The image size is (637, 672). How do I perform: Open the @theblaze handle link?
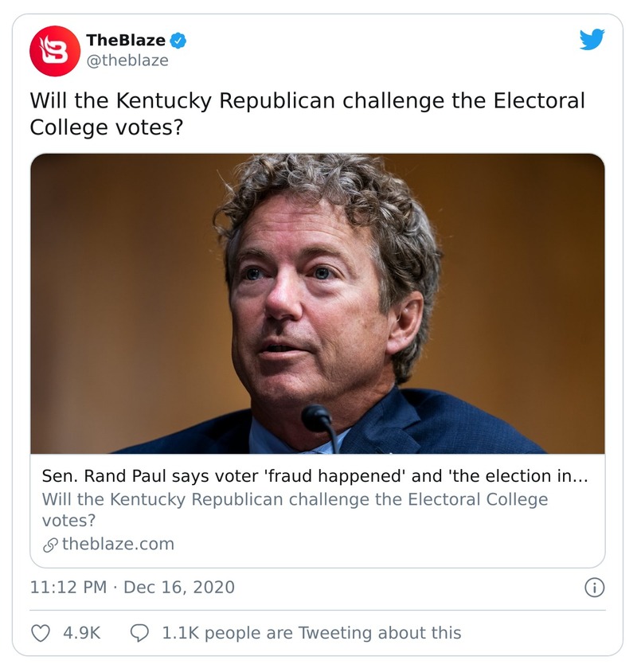127,61
